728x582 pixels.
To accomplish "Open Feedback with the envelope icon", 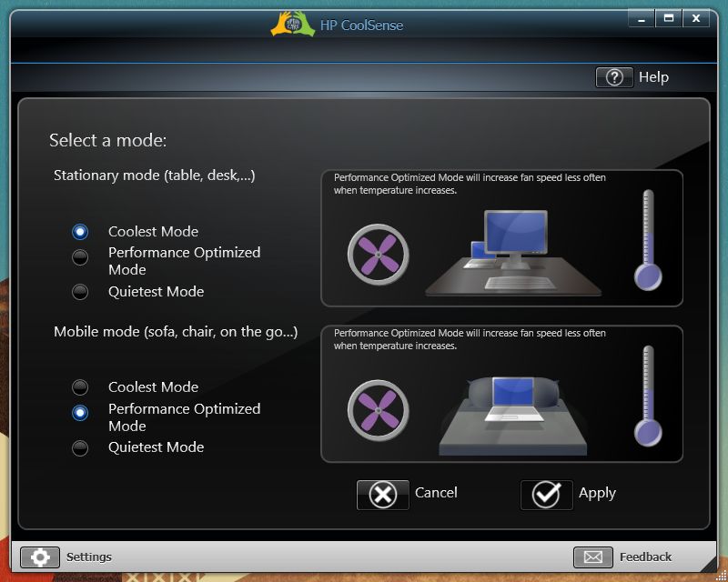I will [x=593, y=557].
